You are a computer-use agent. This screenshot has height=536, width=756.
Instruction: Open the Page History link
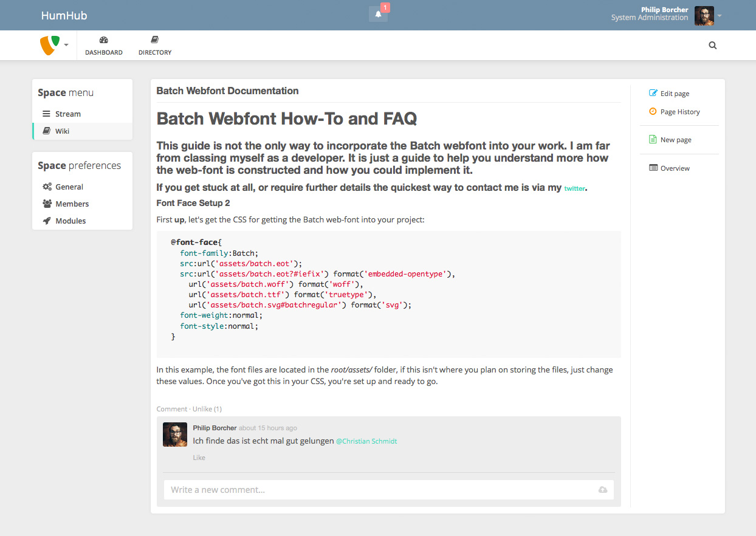(x=680, y=112)
